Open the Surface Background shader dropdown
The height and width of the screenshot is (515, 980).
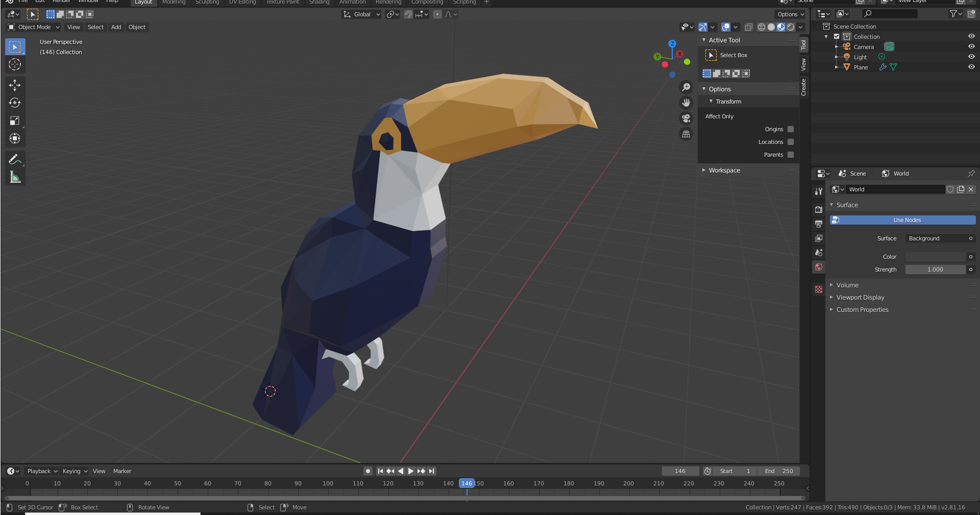(940, 238)
